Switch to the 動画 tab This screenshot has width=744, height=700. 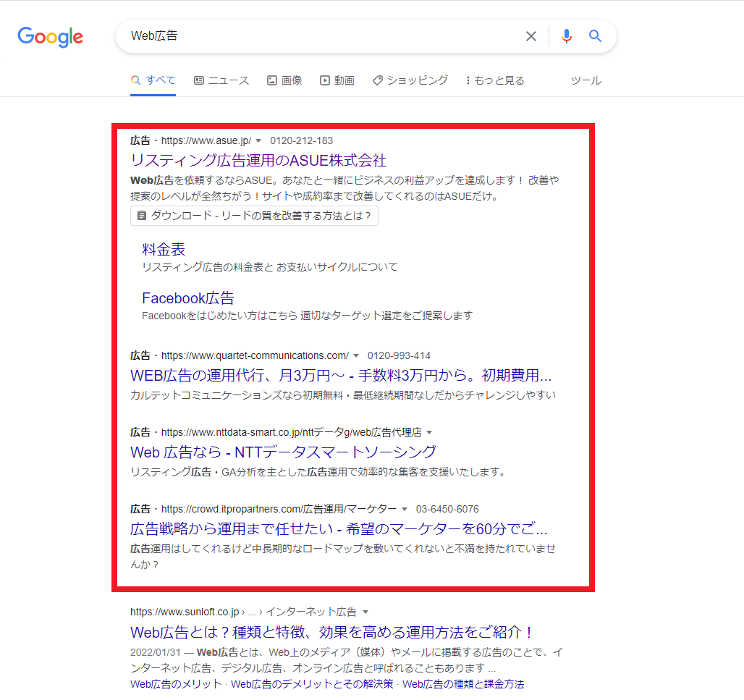(337, 80)
